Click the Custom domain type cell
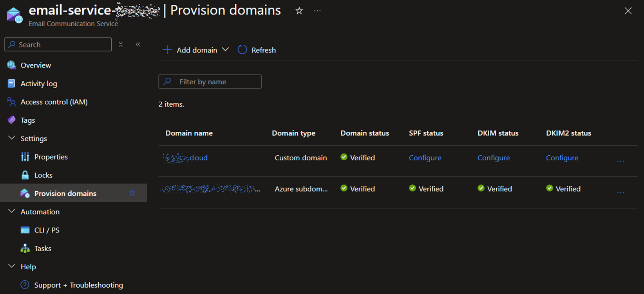 click(301, 158)
